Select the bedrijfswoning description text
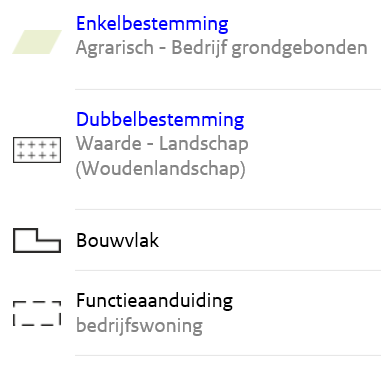The width and height of the screenshot is (381, 369). click(x=139, y=326)
